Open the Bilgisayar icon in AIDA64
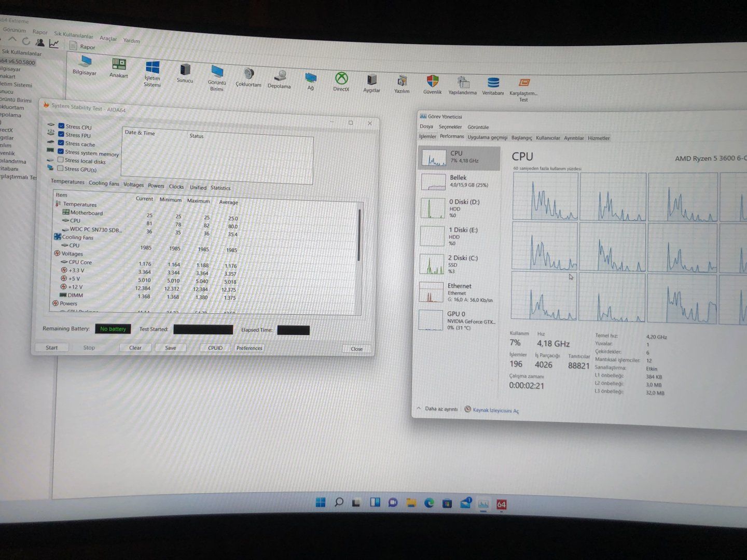 click(84, 66)
